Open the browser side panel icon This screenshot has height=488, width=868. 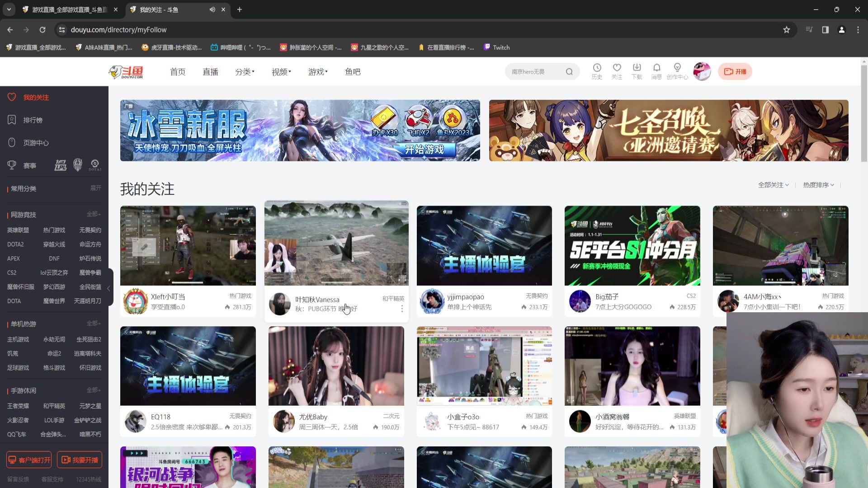tap(826, 30)
